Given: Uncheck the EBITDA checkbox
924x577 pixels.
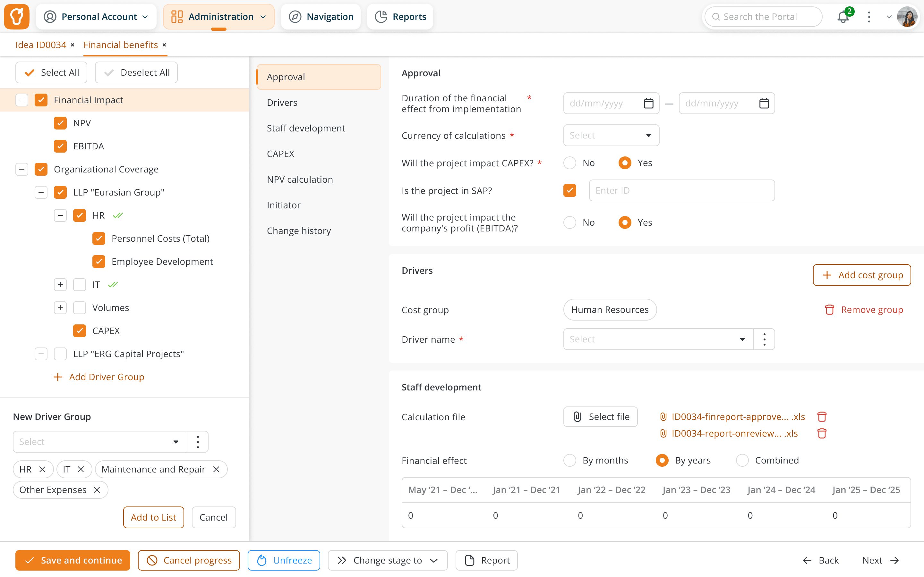Looking at the screenshot, I should tap(60, 146).
